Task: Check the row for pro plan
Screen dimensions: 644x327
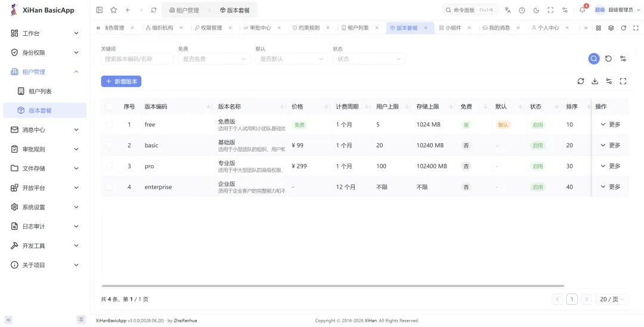Action: point(109,166)
